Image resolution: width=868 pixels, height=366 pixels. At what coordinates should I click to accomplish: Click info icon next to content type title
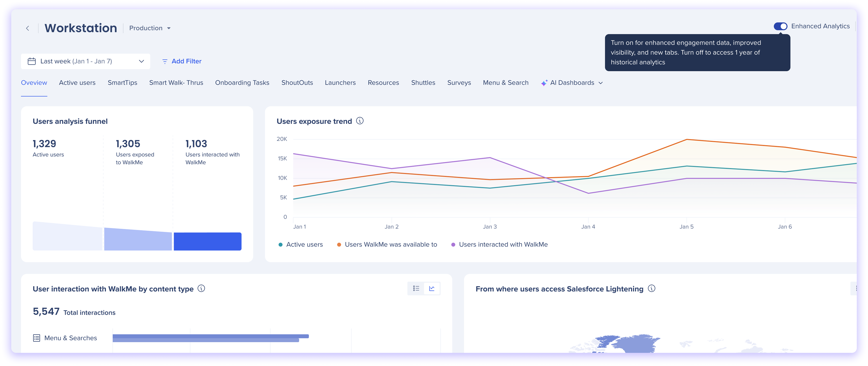click(x=201, y=289)
